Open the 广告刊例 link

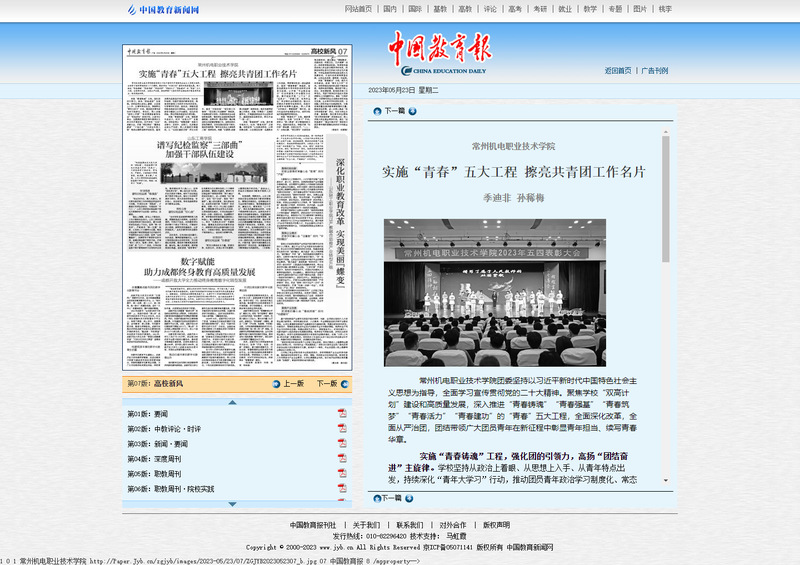pyautogui.click(x=654, y=71)
